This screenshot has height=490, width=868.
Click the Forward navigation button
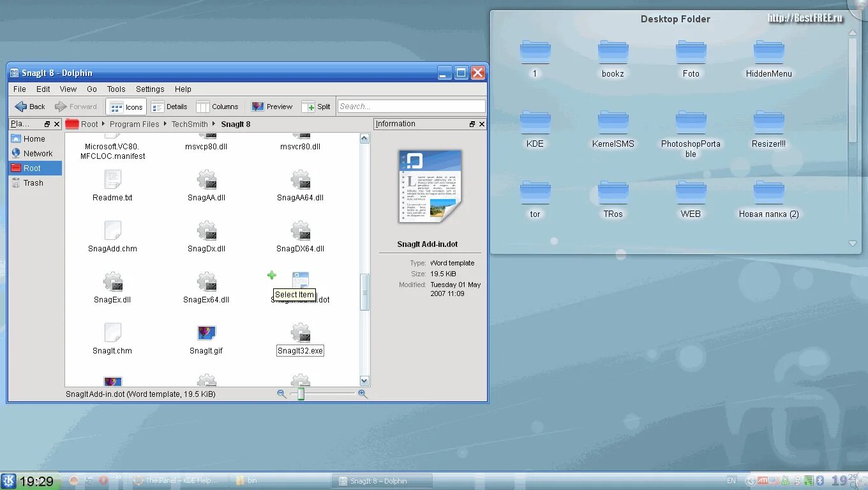(76, 107)
